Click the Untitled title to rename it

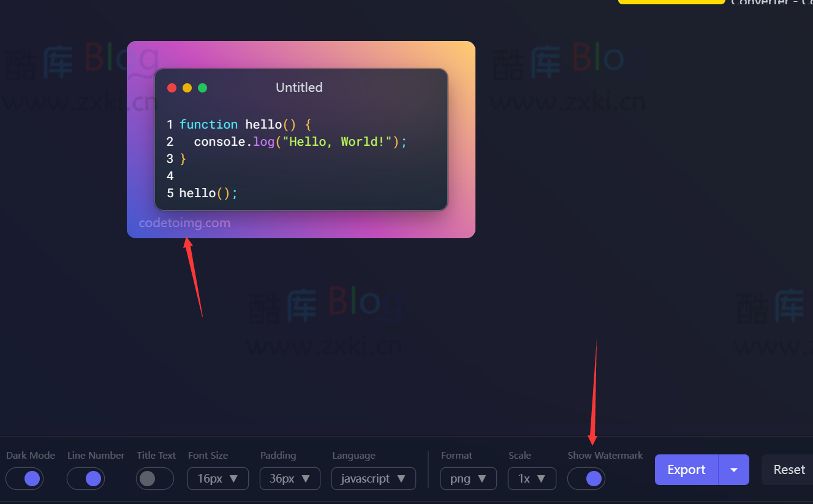(299, 88)
